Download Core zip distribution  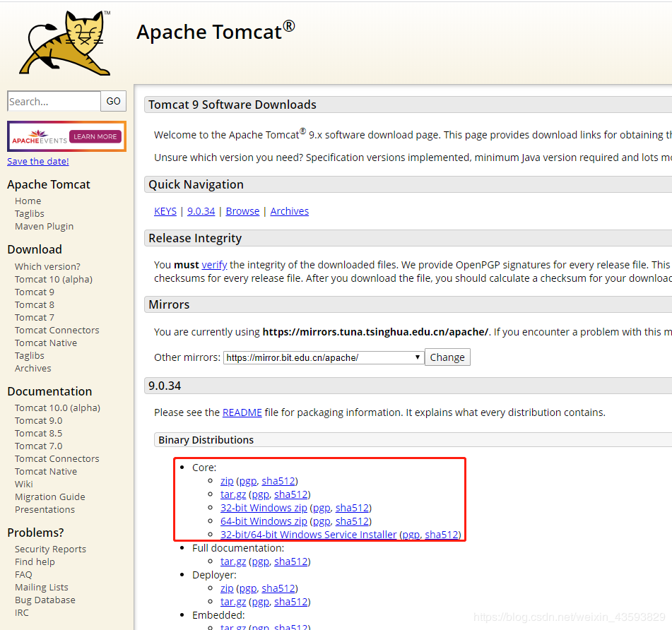pyautogui.click(x=227, y=481)
